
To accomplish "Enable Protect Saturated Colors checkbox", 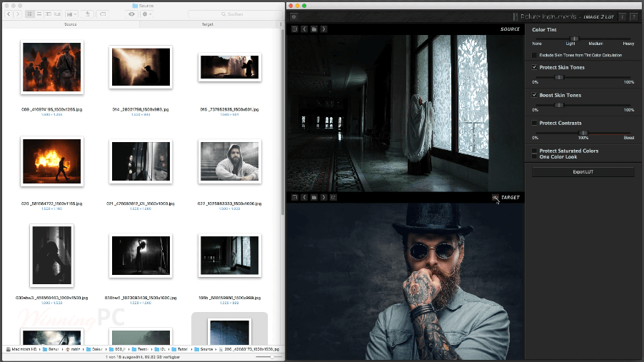I will (x=534, y=151).
